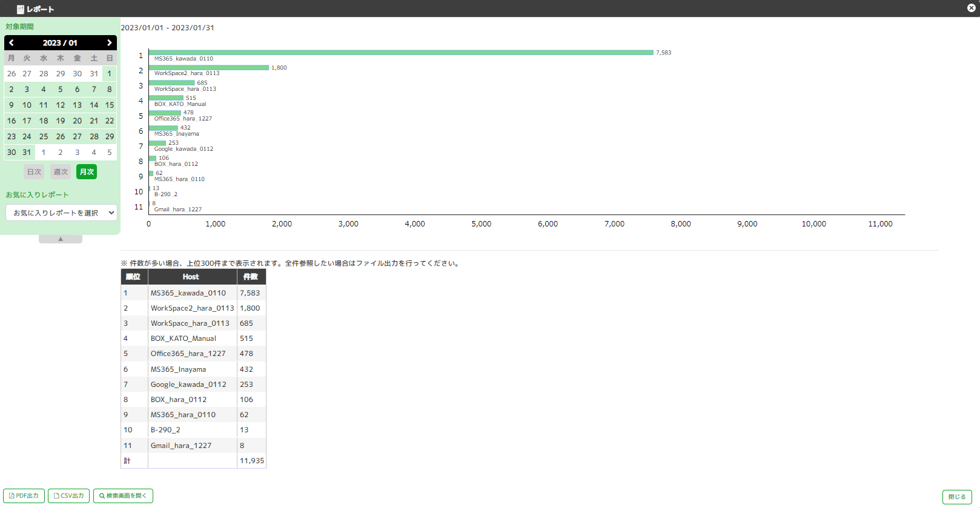
Task: Select BOX_KATO_Manual table row
Action: [x=193, y=338]
